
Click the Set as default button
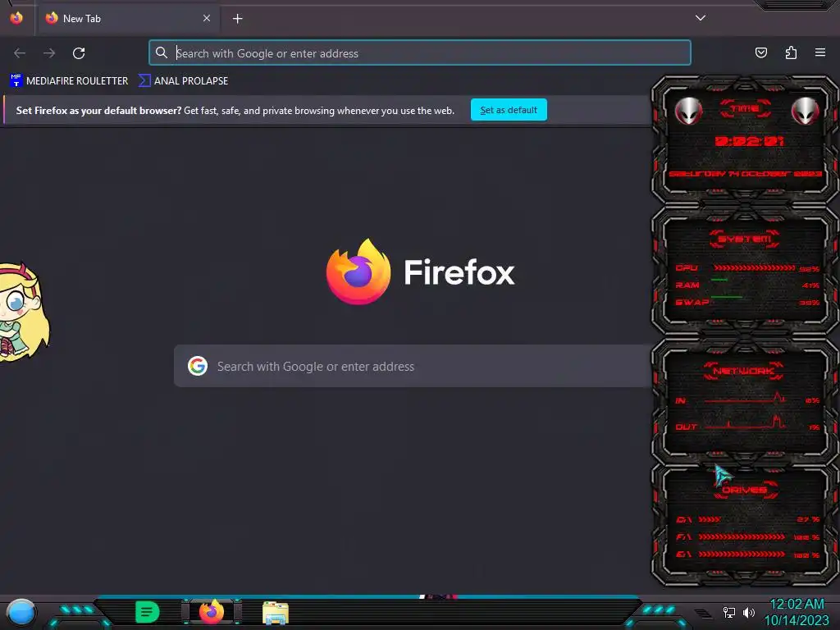[x=509, y=110]
